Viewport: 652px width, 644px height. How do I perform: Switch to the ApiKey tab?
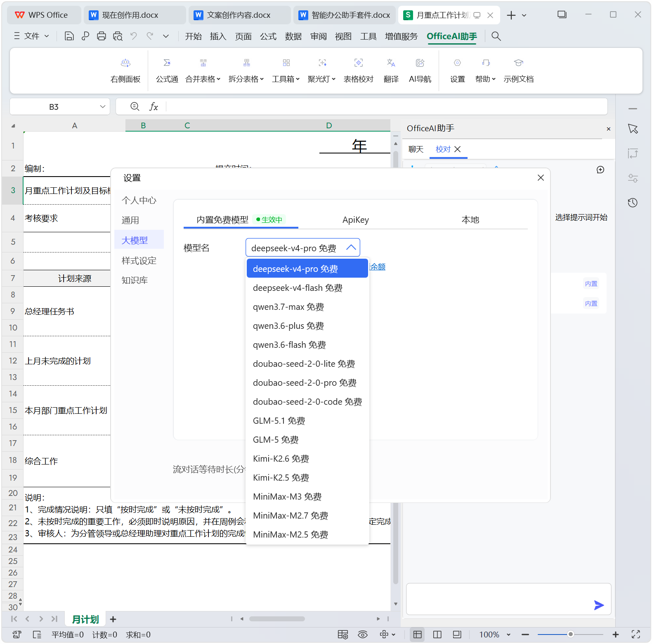(356, 220)
